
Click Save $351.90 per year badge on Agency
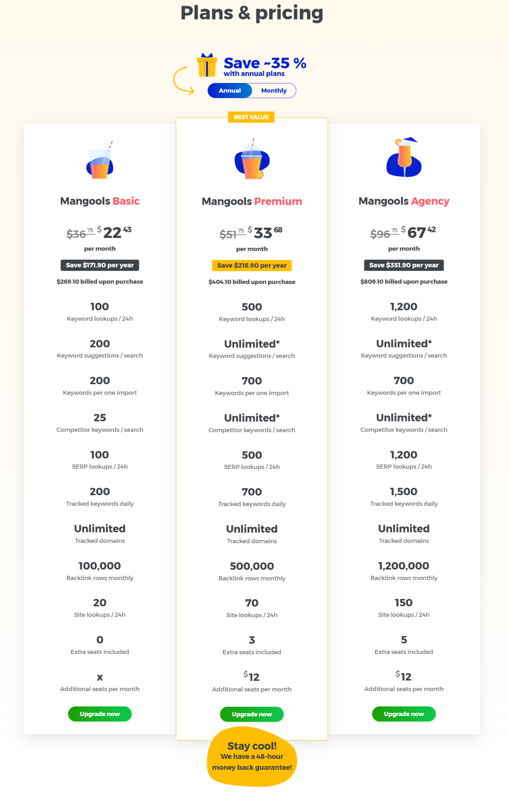[404, 265]
